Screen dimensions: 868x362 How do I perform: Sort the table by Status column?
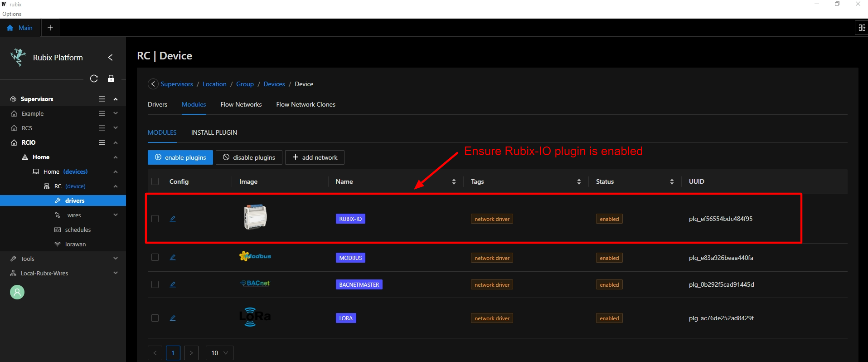click(672, 181)
